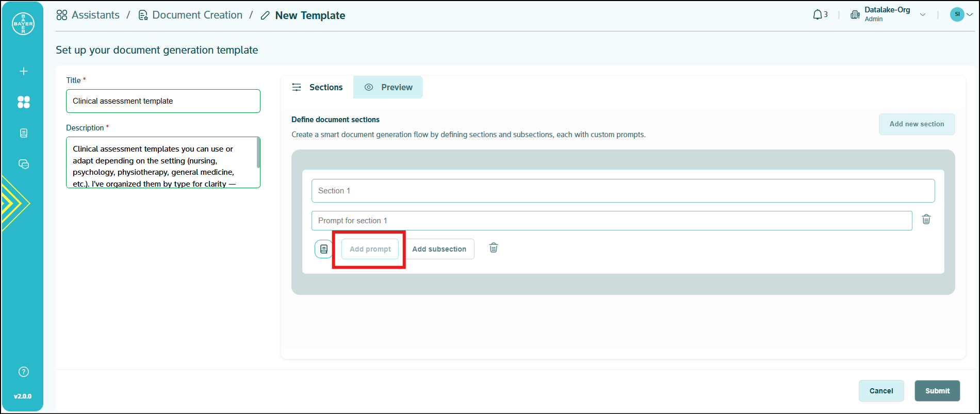Select the Sections tab
The height and width of the screenshot is (414, 980).
click(x=317, y=87)
